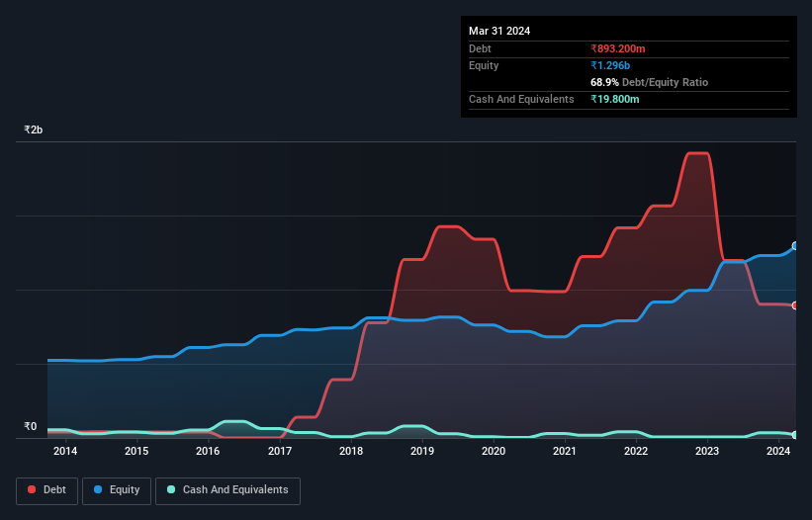Click the ₹0 y-axis label
The width and height of the screenshot is (812, 520).
click(31, 426)
